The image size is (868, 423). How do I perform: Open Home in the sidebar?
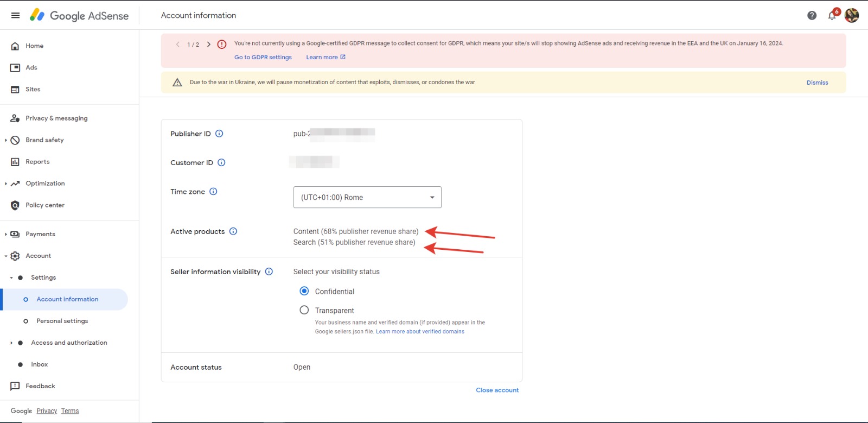coord(35,46)
